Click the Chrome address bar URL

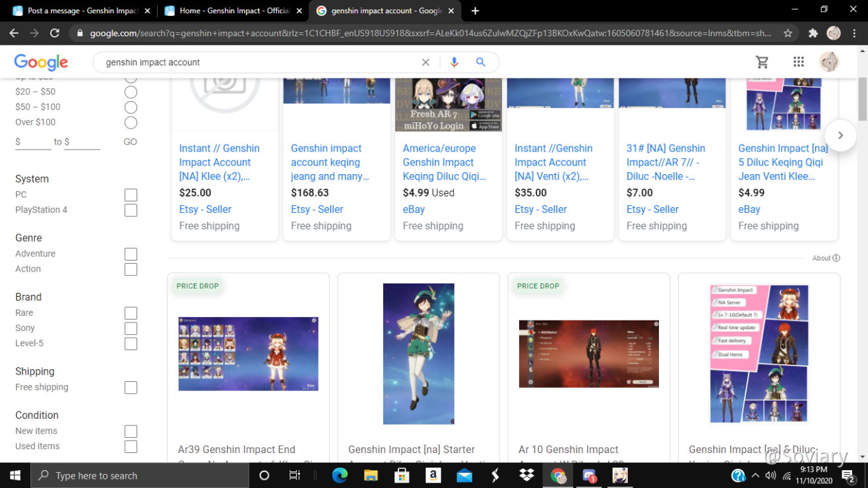(429, 33)
